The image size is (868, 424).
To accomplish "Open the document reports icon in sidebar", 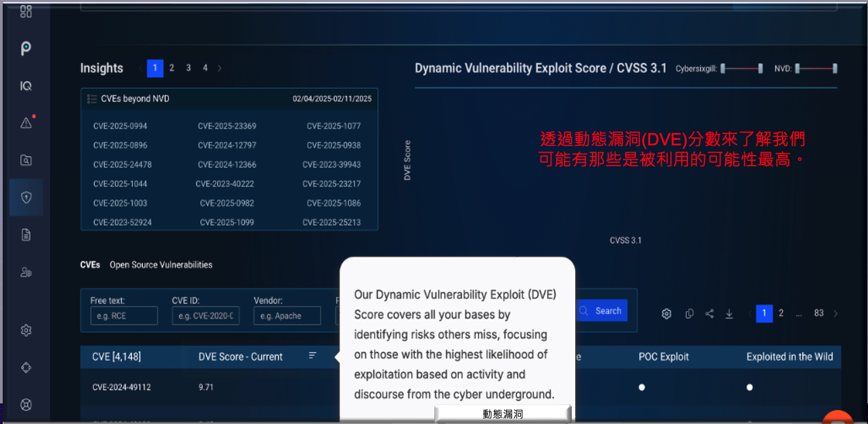I will (26, 235).
